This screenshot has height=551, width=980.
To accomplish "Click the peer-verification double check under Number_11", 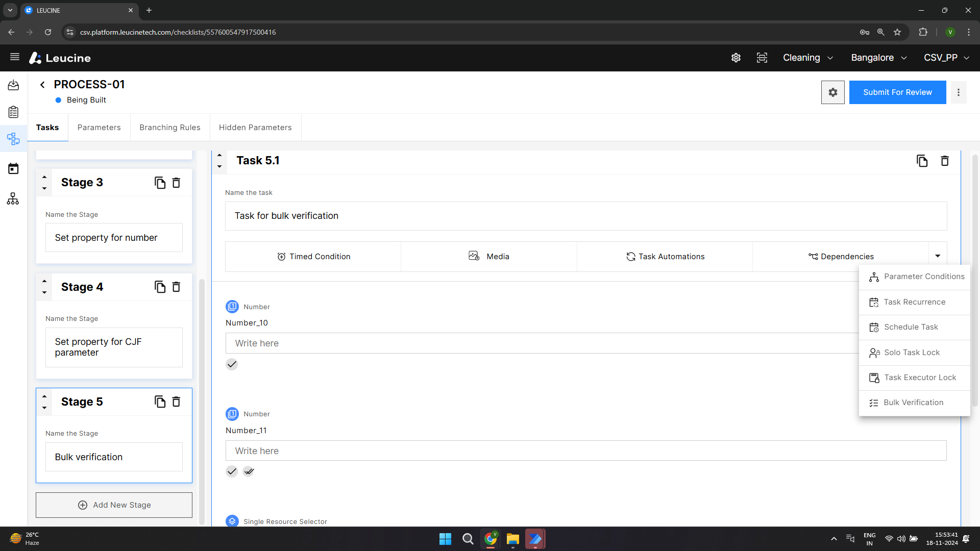I will point(249,471).
